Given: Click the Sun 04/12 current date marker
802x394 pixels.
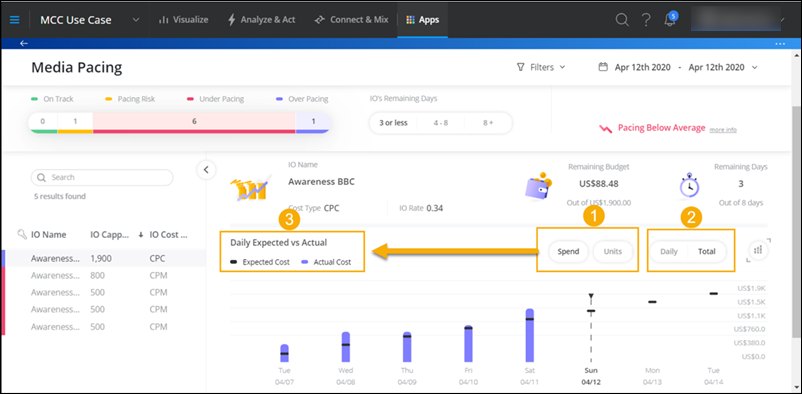Looking at the screenshot, I should (x=591, y=296).
